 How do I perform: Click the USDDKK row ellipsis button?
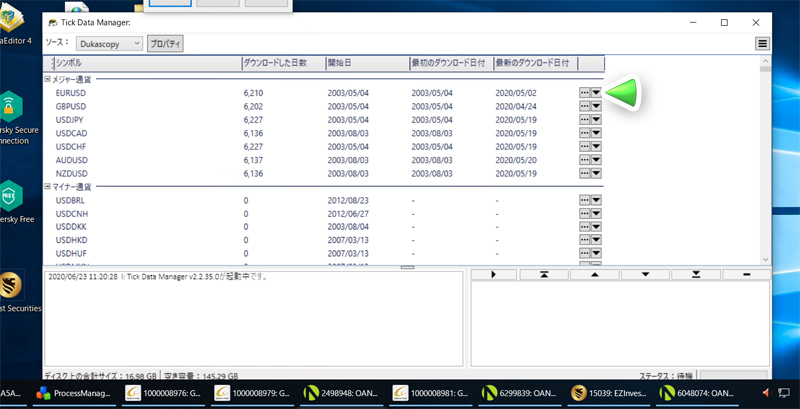coord(585,226)
